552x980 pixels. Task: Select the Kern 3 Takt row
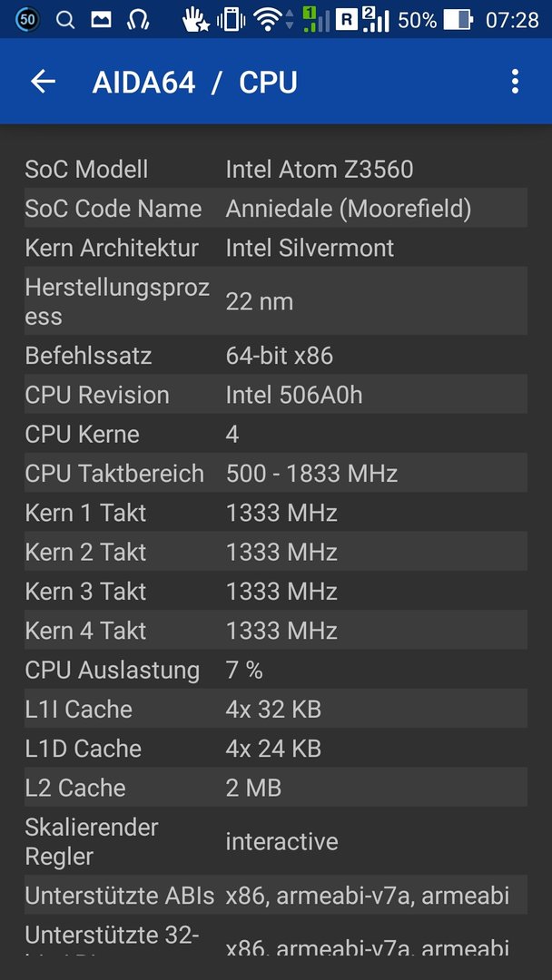(x=276, y=591)
